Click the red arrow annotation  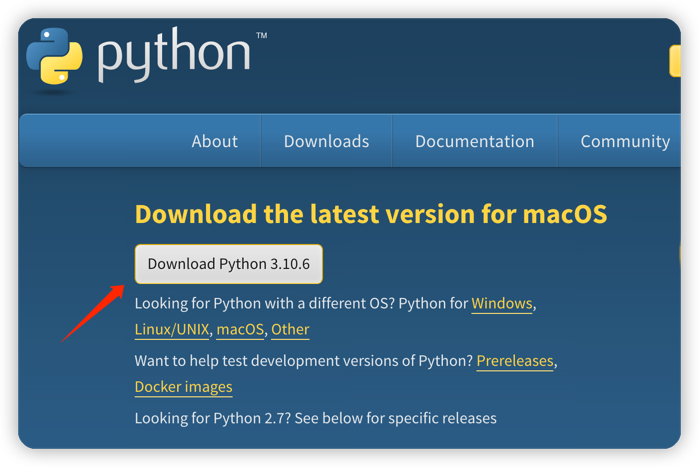tap(94, 312)
